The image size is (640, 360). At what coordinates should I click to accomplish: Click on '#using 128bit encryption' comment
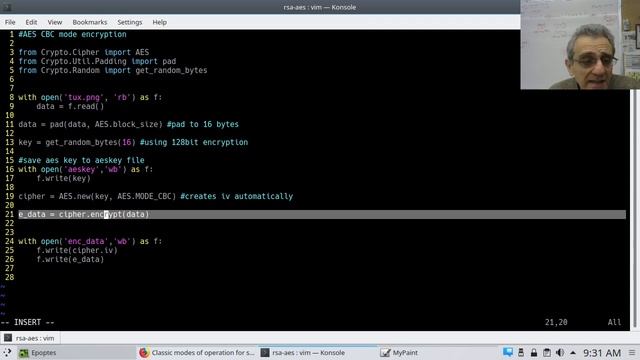tap(194, 142)
